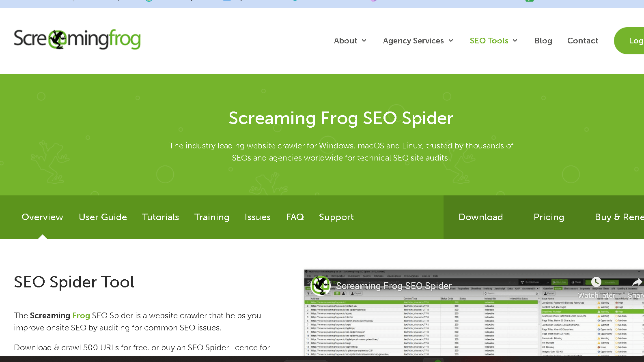Click the video channel frog avatar
This screenshot has height=362, width=644.
[x=321, y=285]
